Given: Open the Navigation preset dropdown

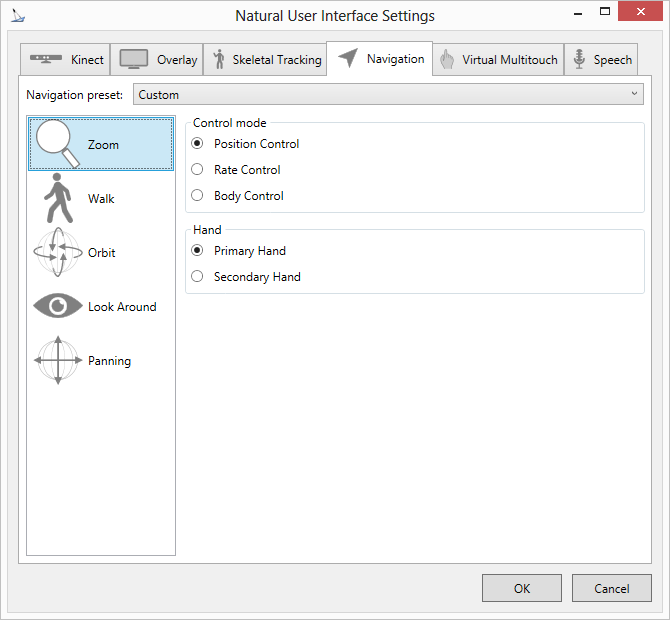Looking at the screenshot, I should (388, 95).
